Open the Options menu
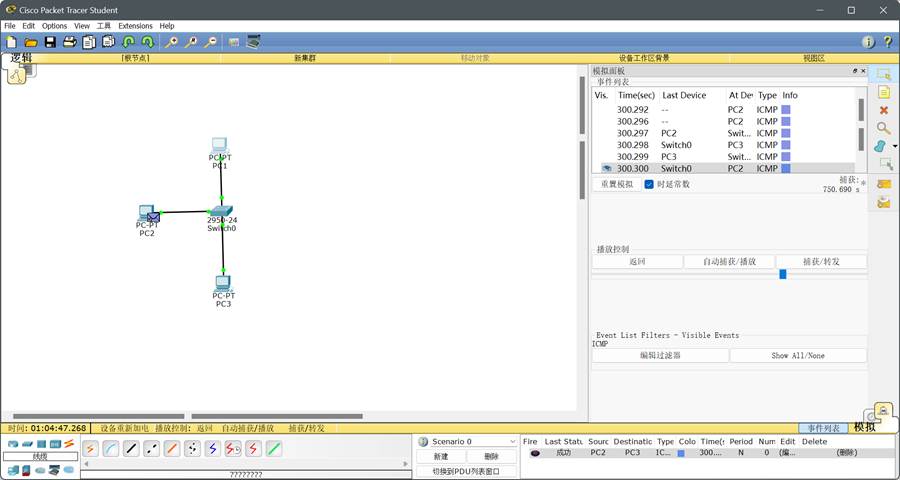This screenshot has height=480, width=900. tap(55, 26)
